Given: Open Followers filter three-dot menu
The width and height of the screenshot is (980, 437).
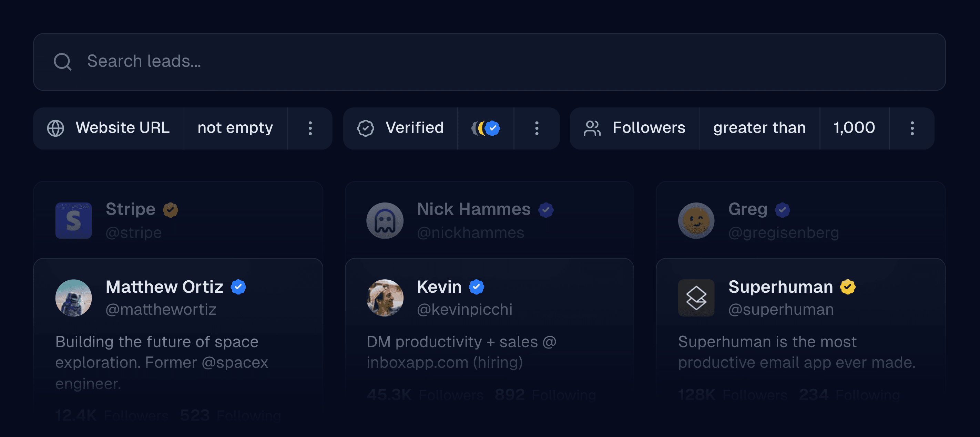Looking at the screenshot, I should (x=912, y=128).
